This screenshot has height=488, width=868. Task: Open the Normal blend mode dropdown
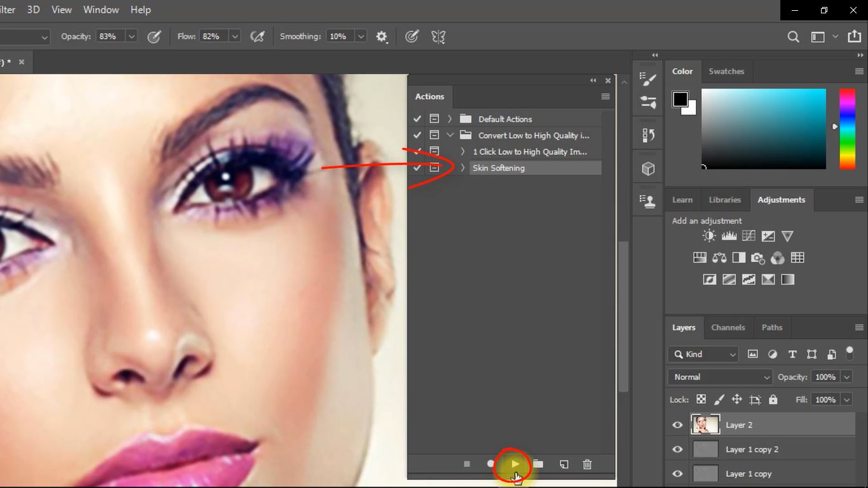pyautogui.click(x=719, y=377)
